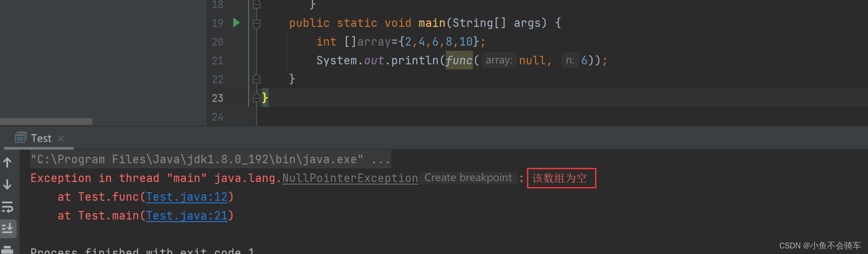Click the horizontal scrollbar of left panel
Screen dimensions: 868x254
(46, 121)
